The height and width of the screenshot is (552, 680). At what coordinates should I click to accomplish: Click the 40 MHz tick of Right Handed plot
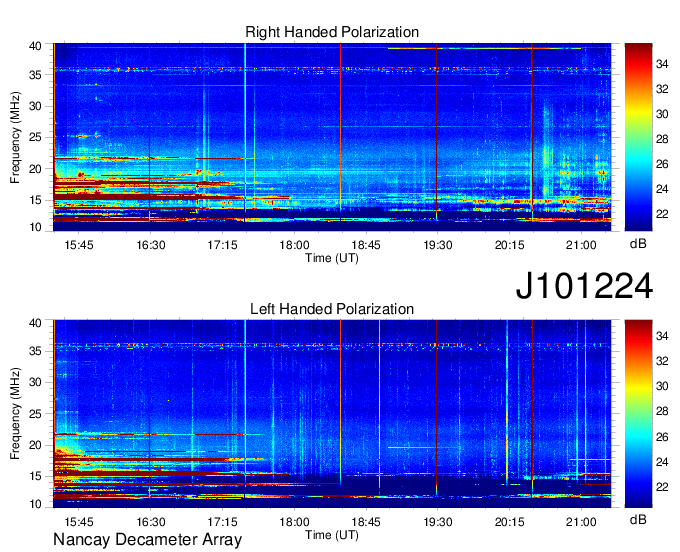(x=36, y=46)
